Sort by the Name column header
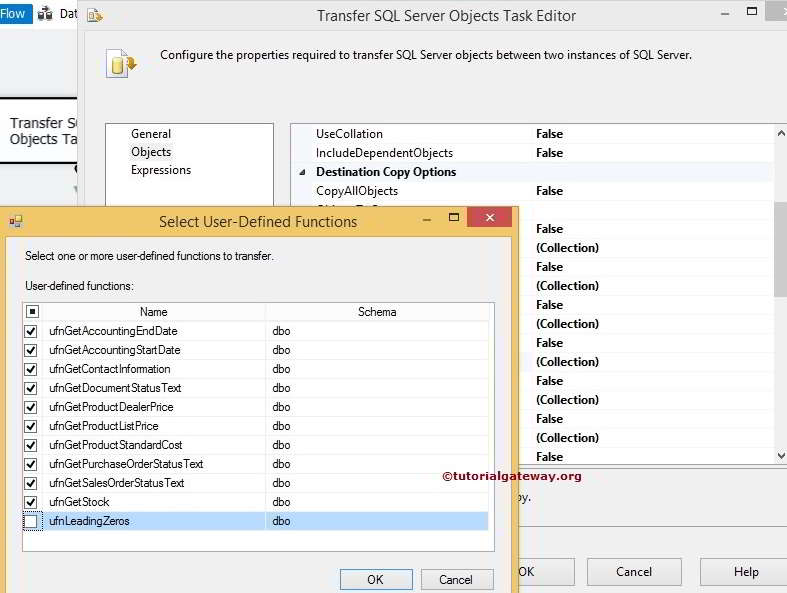Image resolution: width=787 pixels, height=593 pixels. tap(154, 312)
